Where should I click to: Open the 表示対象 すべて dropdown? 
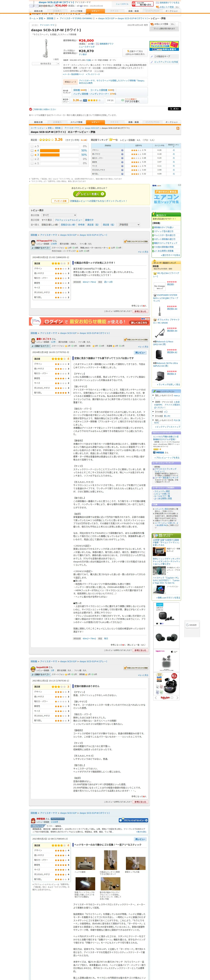(x=59, y=215)
